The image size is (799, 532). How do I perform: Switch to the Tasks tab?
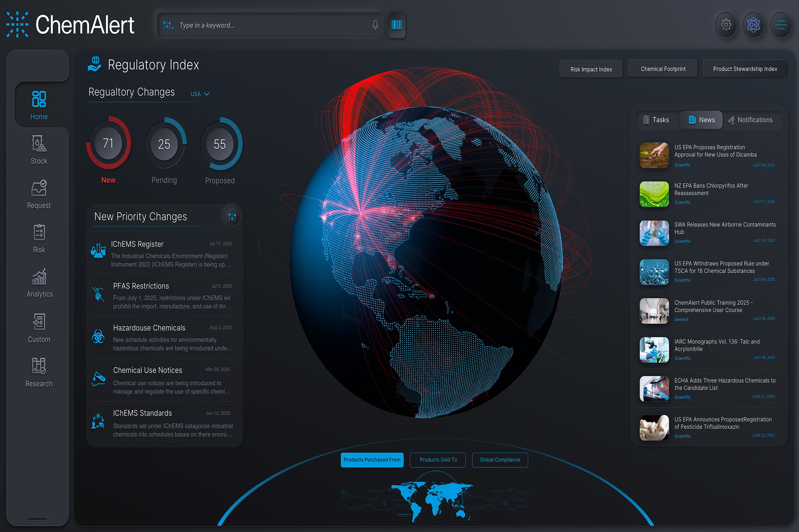click(657, 120)
